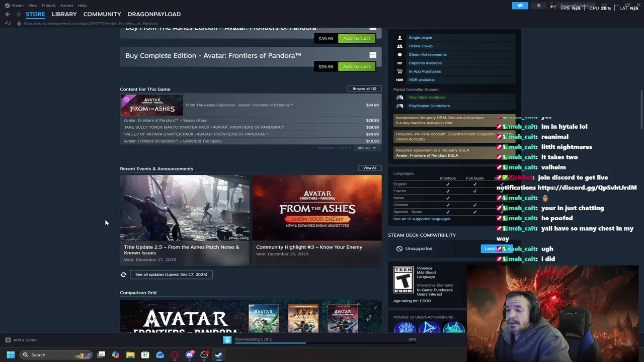
Task: Open the DragonPayload account dropdown
Action: click(x=577, y=6)
